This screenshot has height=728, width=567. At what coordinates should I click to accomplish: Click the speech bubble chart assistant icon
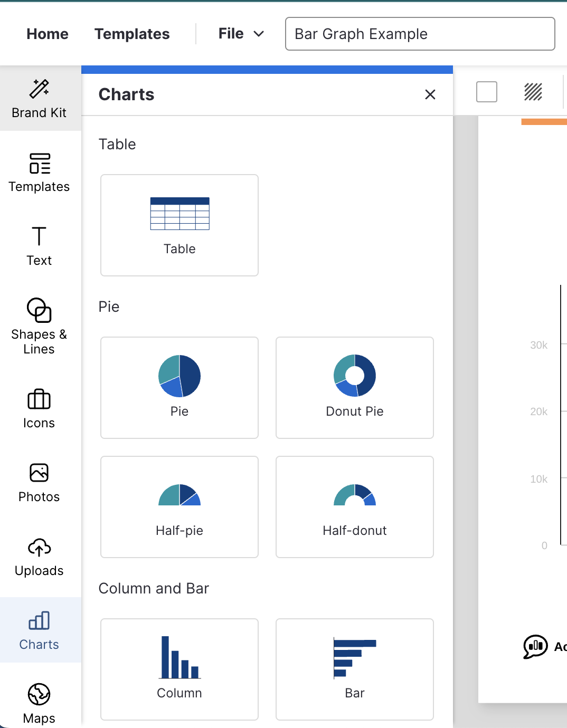pyautogui.click(x=534, y=646)
